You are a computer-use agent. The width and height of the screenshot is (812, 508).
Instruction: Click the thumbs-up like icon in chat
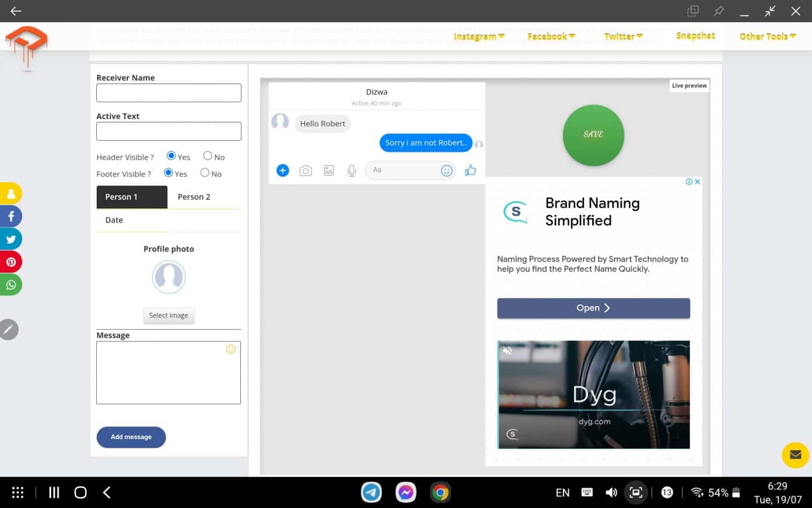point(470,170)
